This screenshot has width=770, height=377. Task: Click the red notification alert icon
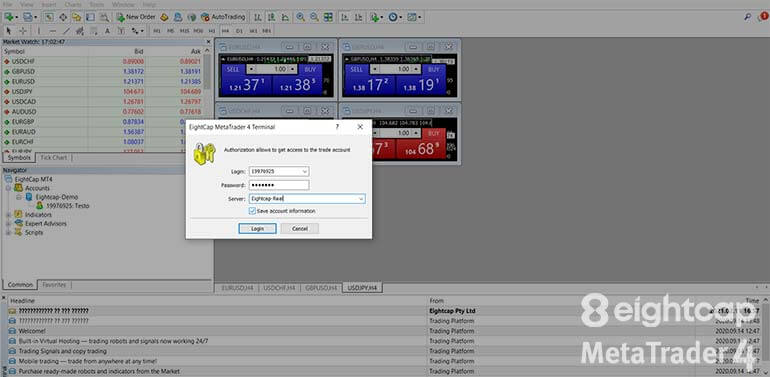click(763, 17)
